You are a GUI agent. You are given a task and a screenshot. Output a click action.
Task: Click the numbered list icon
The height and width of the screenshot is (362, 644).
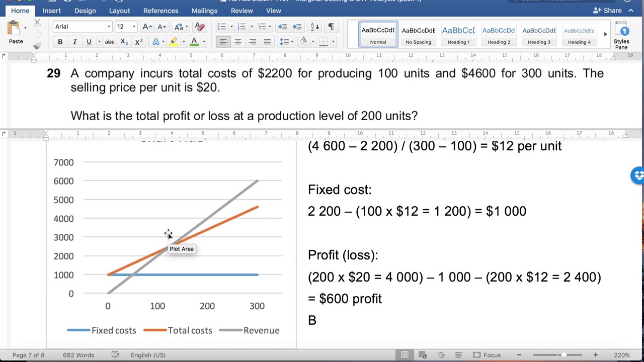242,27
